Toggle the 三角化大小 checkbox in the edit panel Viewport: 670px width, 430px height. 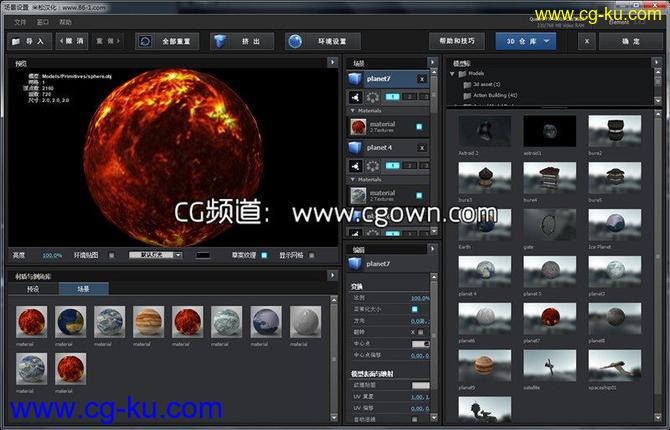[x=414, y=309]
